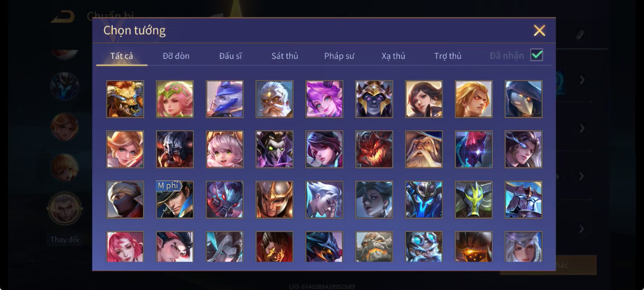The image size is (644, 290).
Task: Open the 'Xạ thủ' tab
Action: (393, 56)
